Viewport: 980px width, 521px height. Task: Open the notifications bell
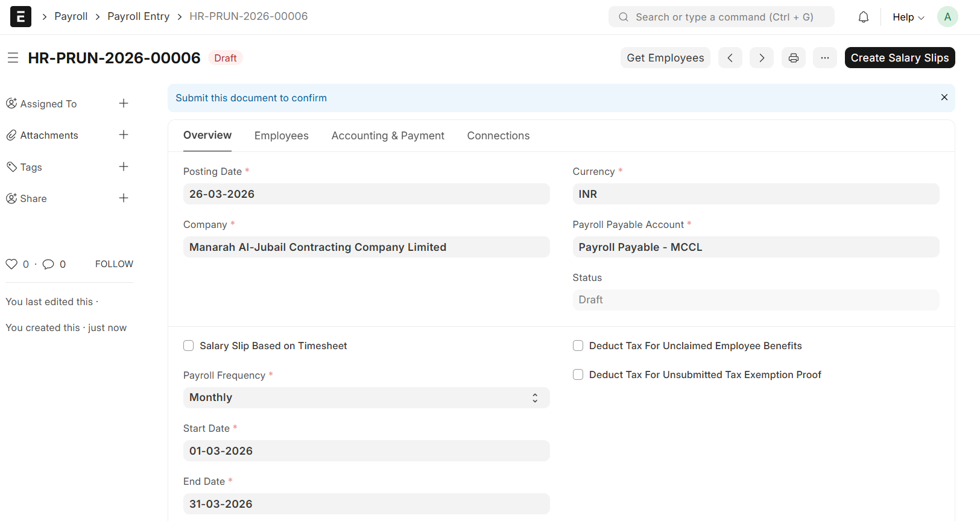point(863,17)
